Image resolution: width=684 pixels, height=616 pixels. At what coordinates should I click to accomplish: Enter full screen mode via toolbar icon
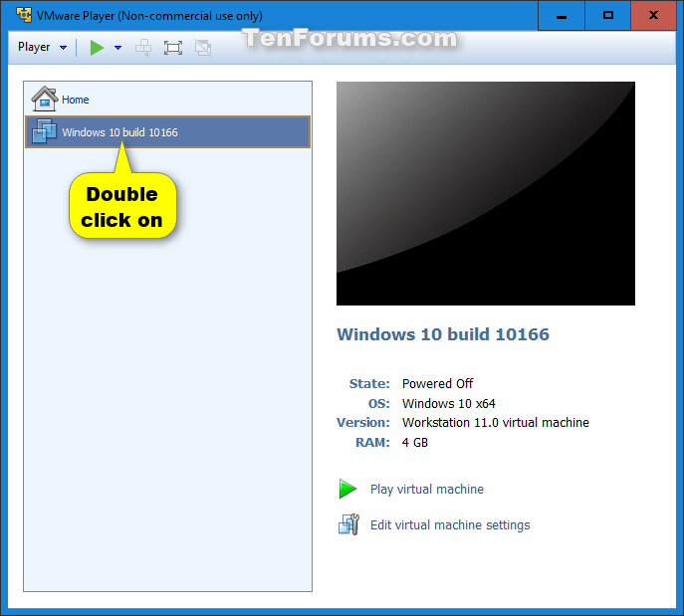(173, 47)
